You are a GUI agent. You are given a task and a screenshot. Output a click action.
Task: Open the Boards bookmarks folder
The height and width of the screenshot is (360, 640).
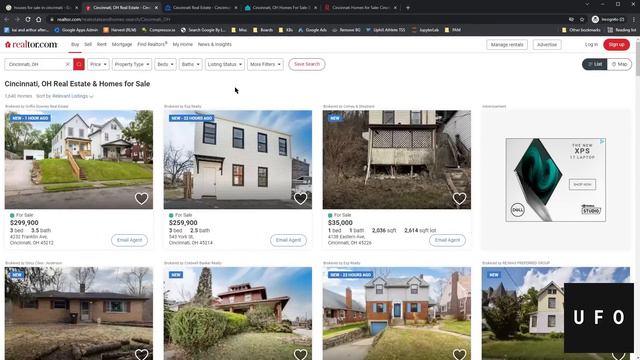pos(263,30)
